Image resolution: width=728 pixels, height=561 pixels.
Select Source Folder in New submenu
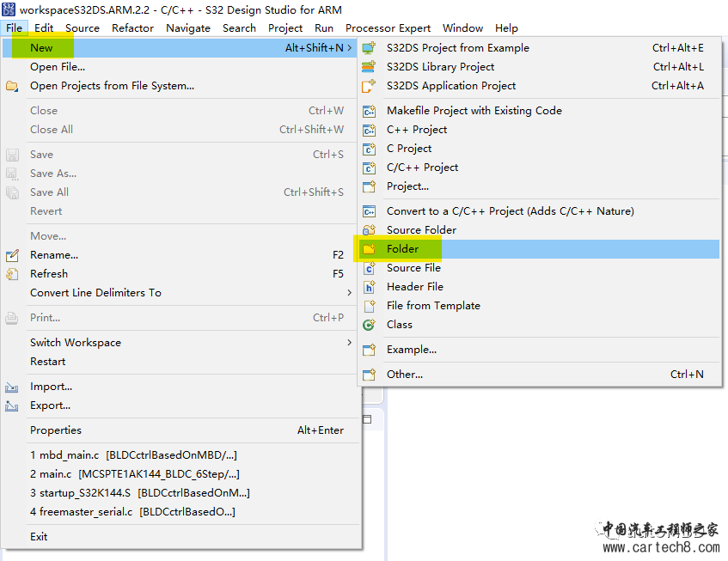pos(540,230)
